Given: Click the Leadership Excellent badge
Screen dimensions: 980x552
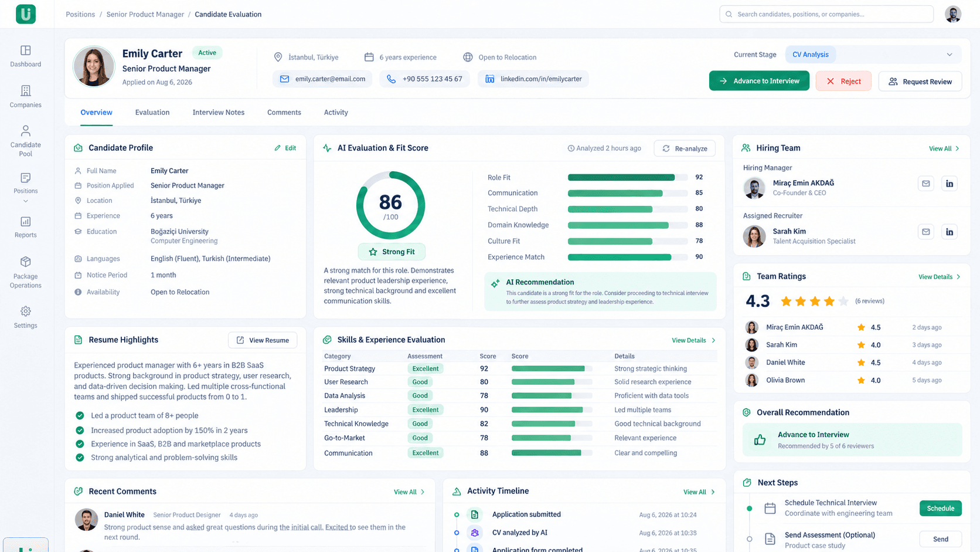Looking at the screenshot, I should pos(425,409).
